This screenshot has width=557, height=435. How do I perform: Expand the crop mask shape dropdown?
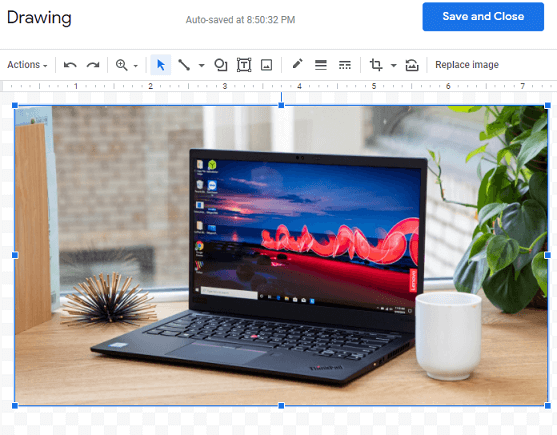point(394,65)
